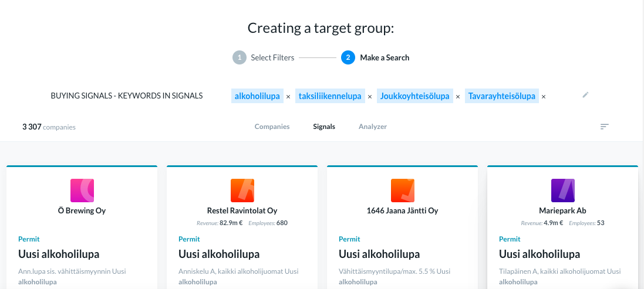Switch to the Companies tab
644x289 pixels.
click(272, 127)
